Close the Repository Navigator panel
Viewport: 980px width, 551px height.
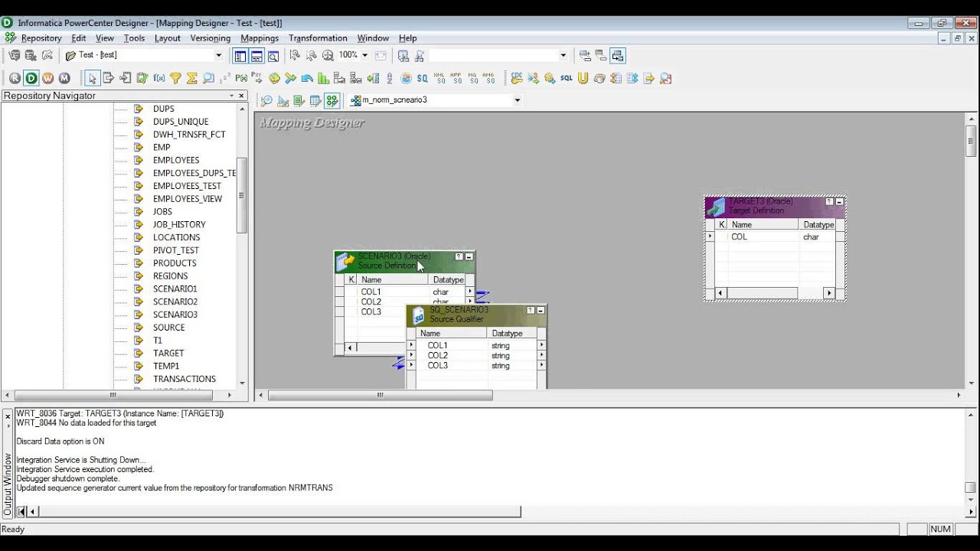[x=241, y=96]
